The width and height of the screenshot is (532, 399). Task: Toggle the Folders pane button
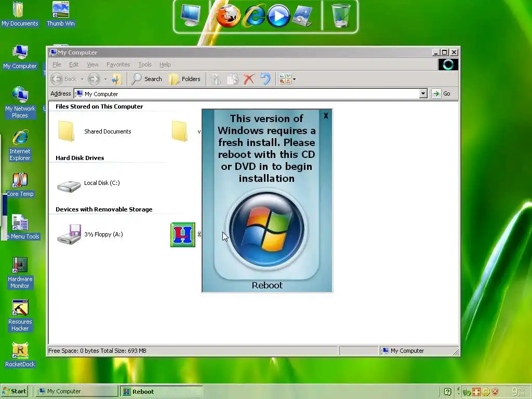pyautogui.click(x=185, y=79)
